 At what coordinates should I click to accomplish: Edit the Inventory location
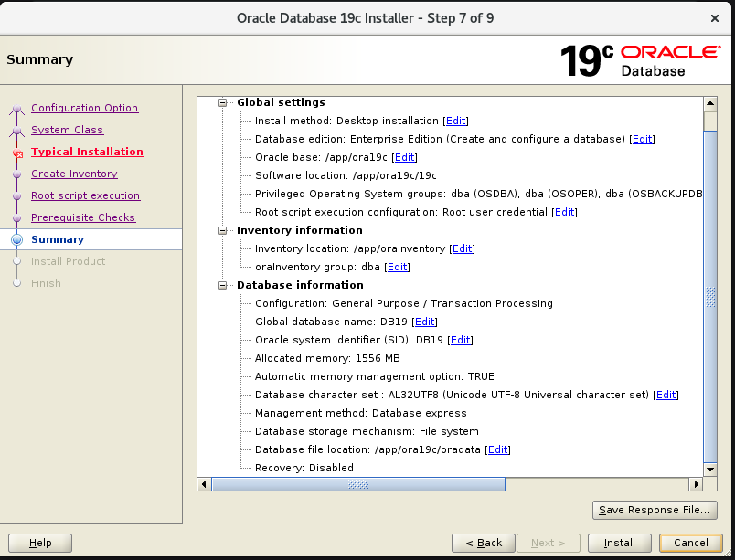click(x=463, y=248)
